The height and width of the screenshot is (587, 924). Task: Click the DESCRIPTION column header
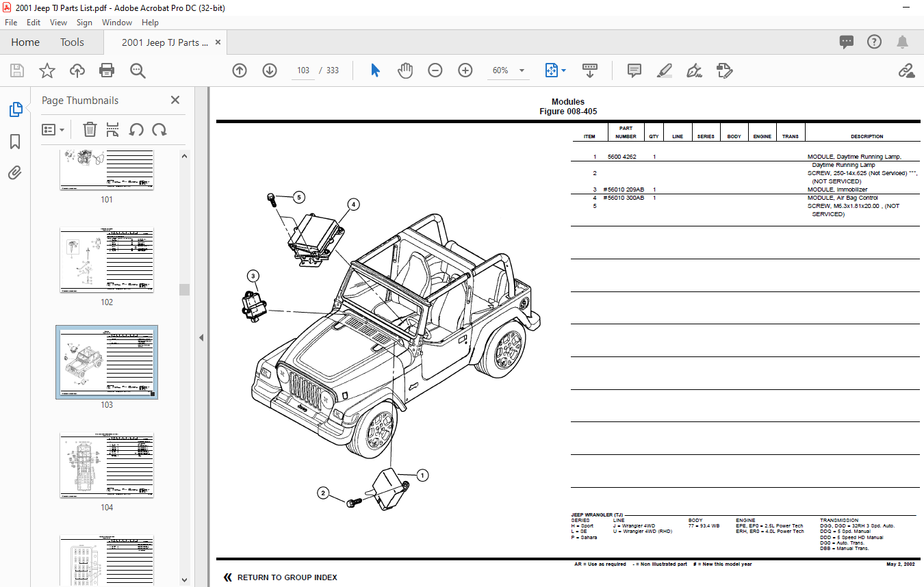pos(867,136)
